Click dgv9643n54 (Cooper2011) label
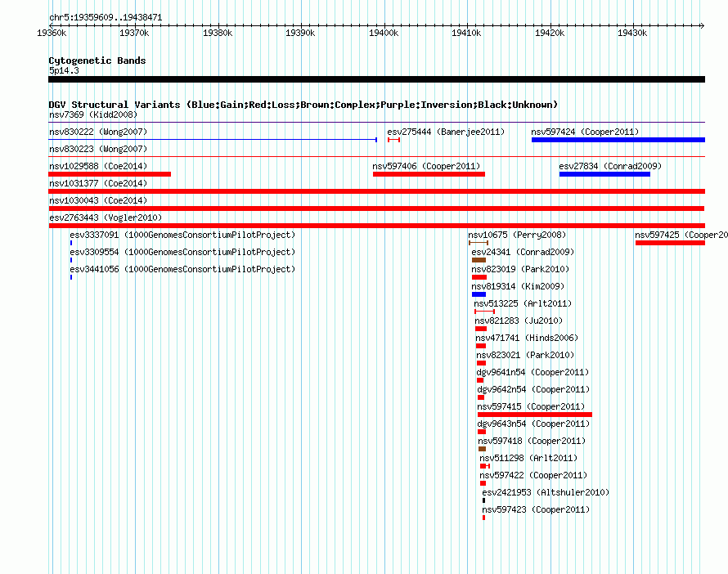This screenshot has width=728, height=574. click(x=533, y=424)
